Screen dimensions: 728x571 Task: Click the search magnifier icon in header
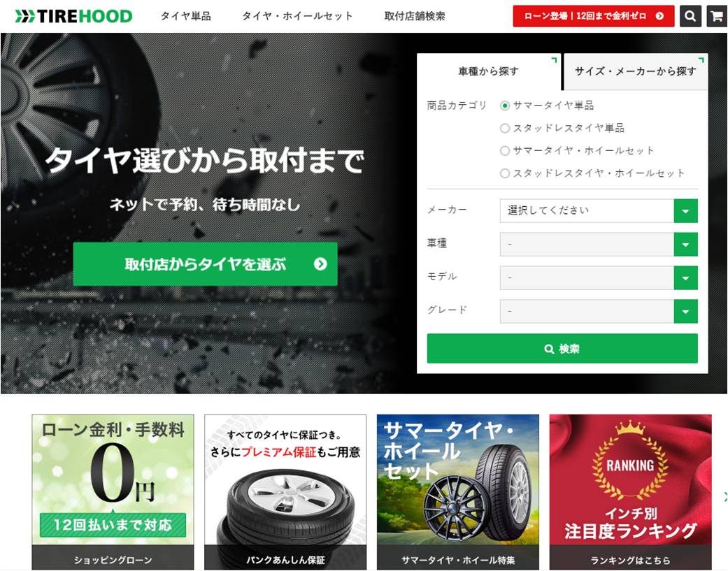coord(690,16)
